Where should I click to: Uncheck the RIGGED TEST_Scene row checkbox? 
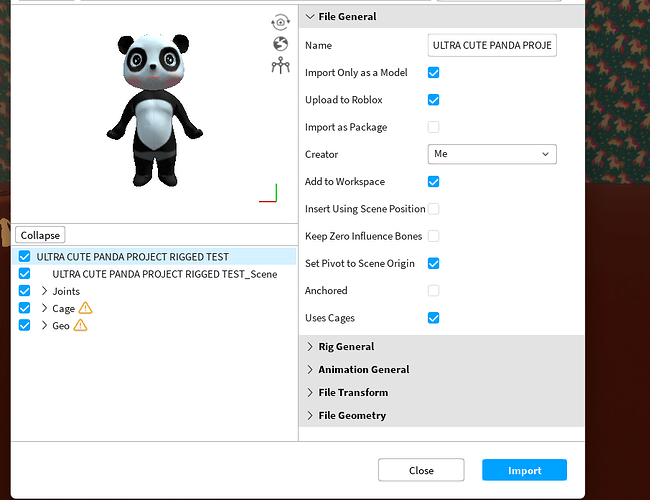pos(24,274)
